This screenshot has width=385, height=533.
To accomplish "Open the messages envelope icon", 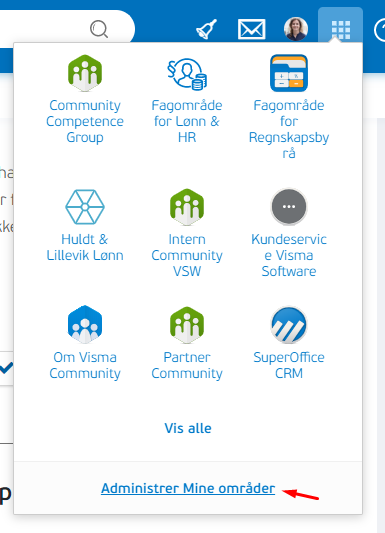I will (x=251, y=29).
